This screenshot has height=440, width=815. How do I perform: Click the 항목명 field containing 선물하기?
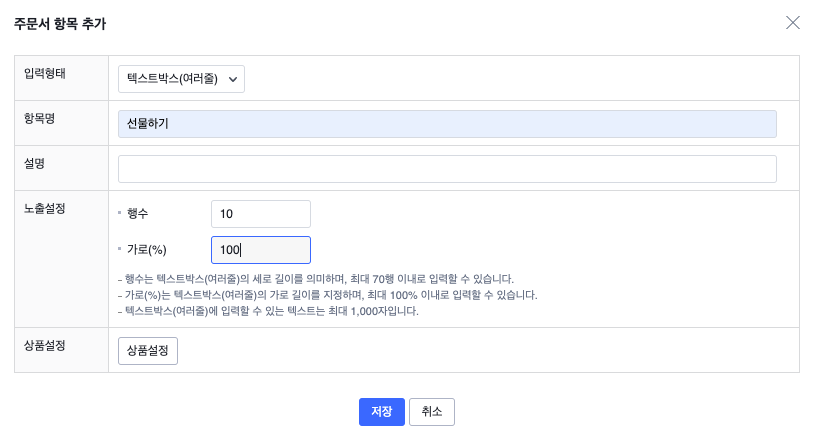[x=447, y=124]
